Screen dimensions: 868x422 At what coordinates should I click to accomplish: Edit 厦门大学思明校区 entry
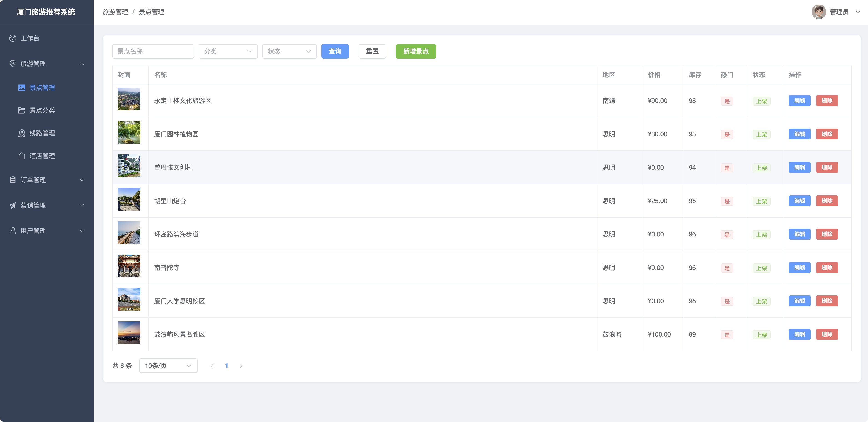click(x=800, y=301)
